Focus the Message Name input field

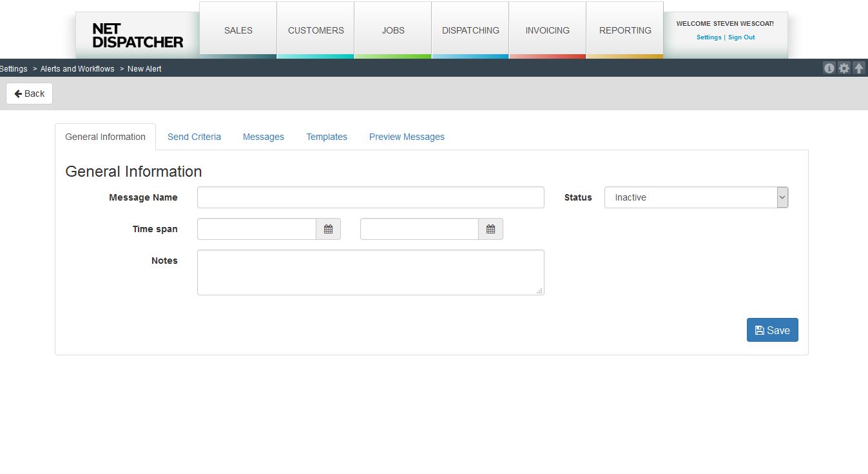[371, 197]
